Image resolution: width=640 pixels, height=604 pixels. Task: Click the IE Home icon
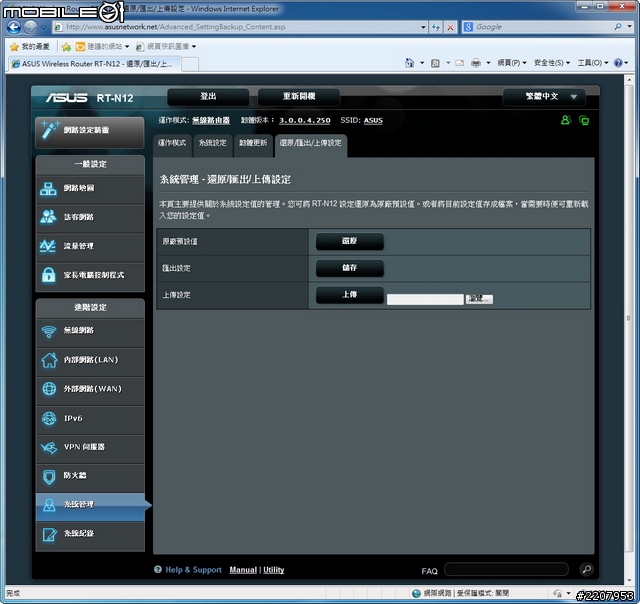pos(409,63)
